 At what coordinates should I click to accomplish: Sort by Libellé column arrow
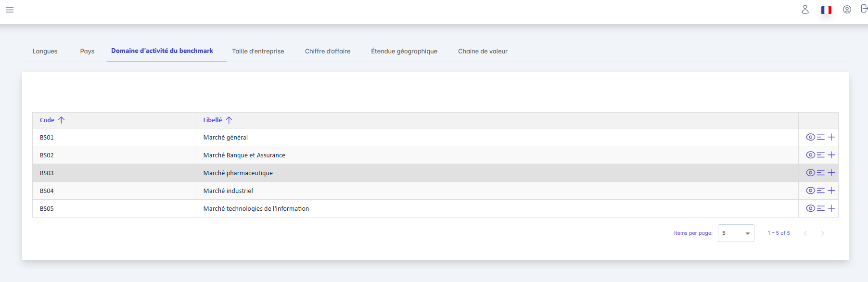tap(229, 120)
